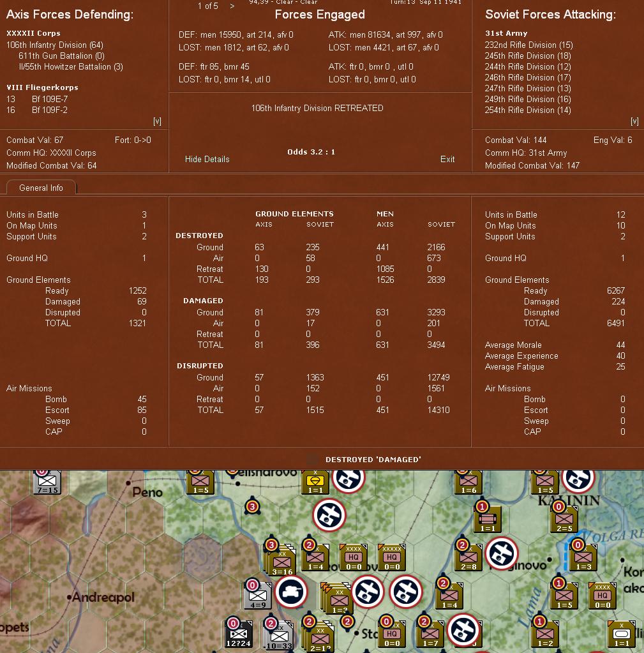Screen dimensions: 644x653
Task: Select the gray -10=33 unit counter
Action: pyautogui.click(x=278, y=636)
